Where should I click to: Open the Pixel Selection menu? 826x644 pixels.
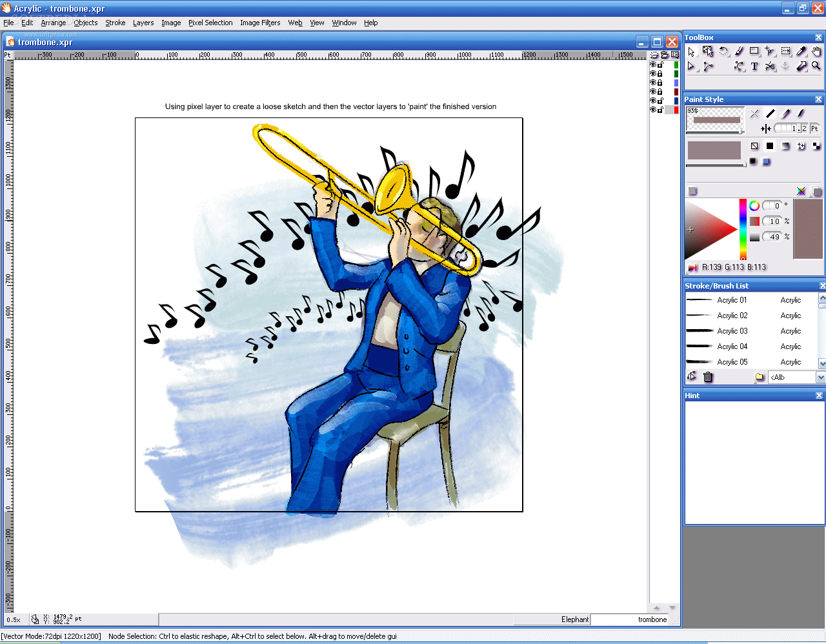tap(210, 23)
